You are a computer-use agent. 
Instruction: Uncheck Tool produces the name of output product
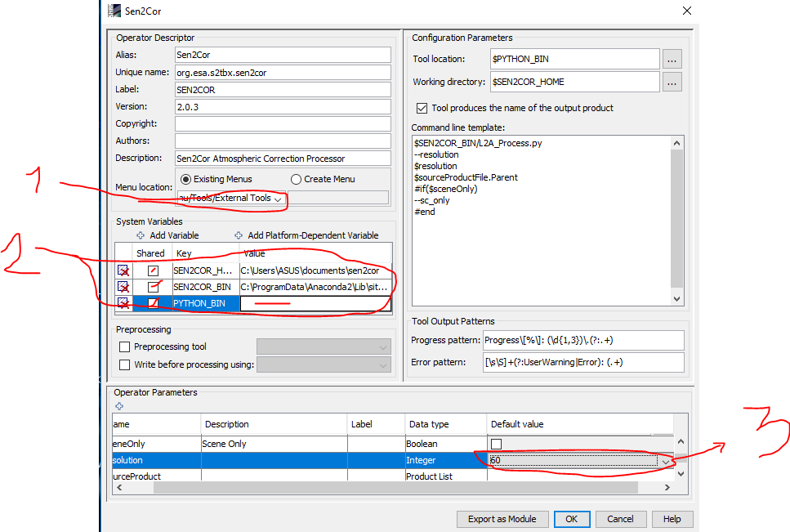point(422,108)
